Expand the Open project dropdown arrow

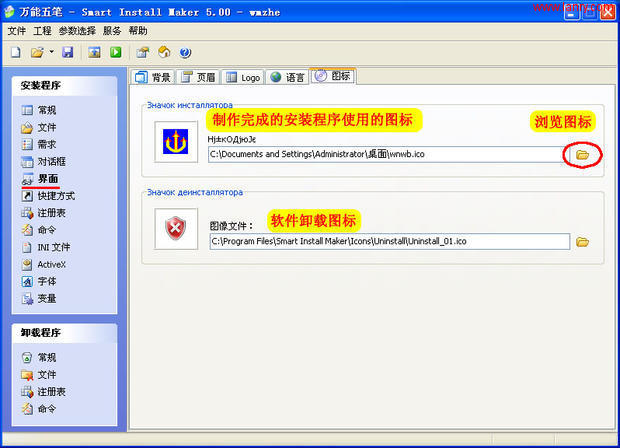coord(51,52)
